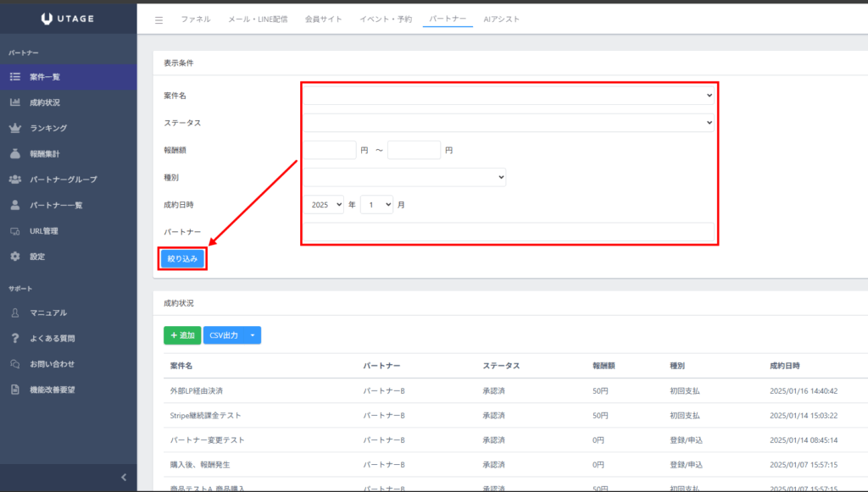Click the 案件一覧 list icon in sidebar
Image resolution: width=868 pixels, height=492 pixels.
(x=15, y=77)
